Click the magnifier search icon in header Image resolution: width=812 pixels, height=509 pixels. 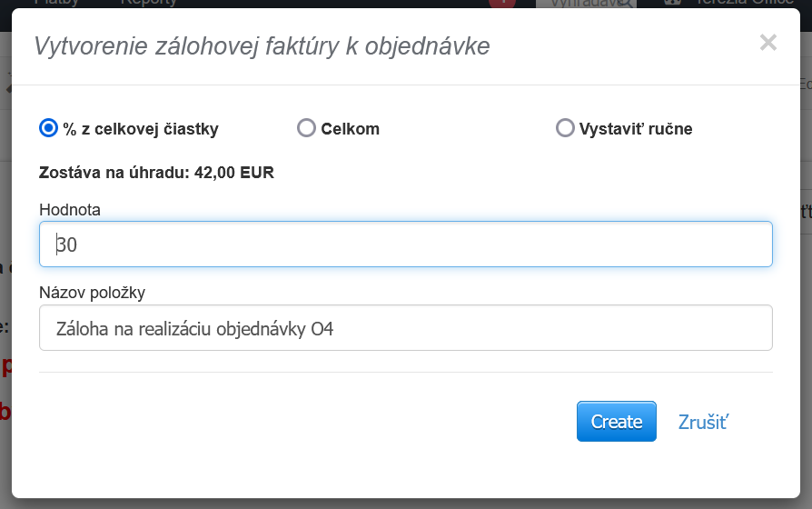624,3
